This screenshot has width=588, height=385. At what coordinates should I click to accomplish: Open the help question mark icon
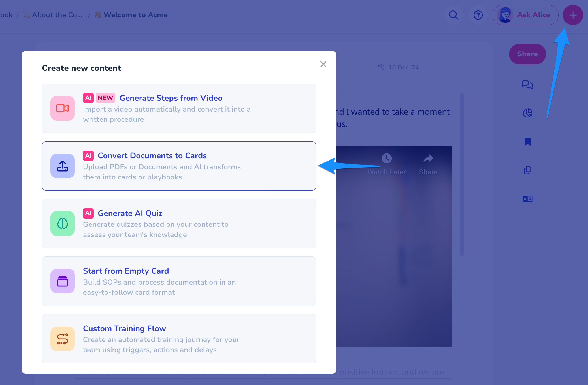click(x=478, y=15)
